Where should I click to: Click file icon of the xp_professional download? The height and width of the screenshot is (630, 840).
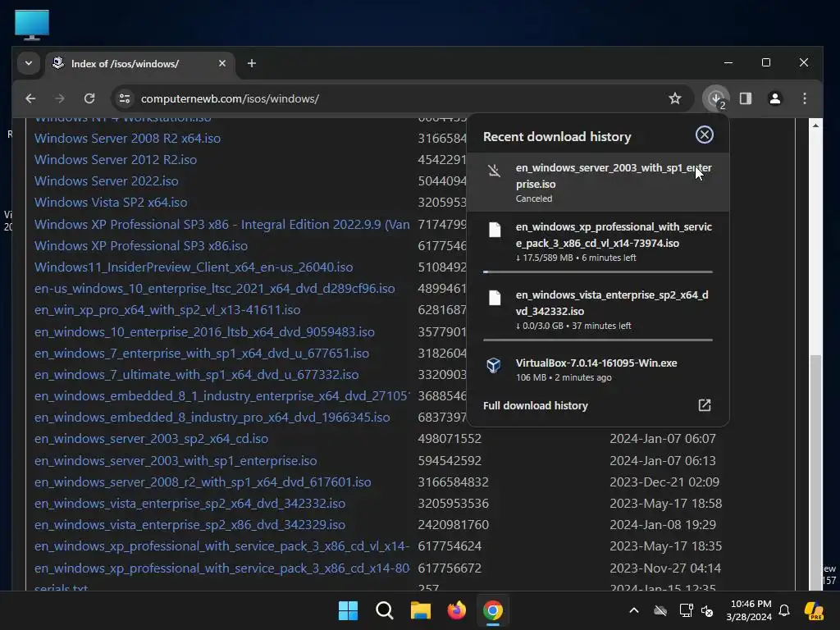[x=495, y=230]
